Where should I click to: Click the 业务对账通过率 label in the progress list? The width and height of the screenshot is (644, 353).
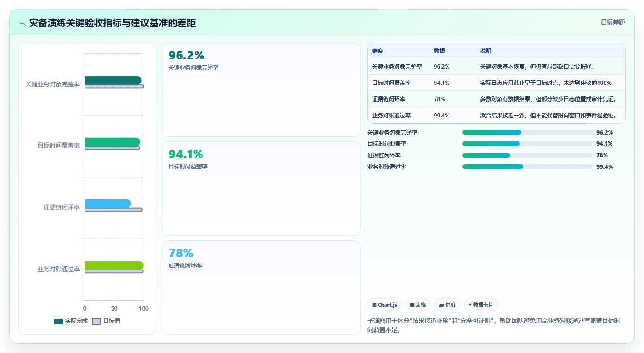[387, 167]
